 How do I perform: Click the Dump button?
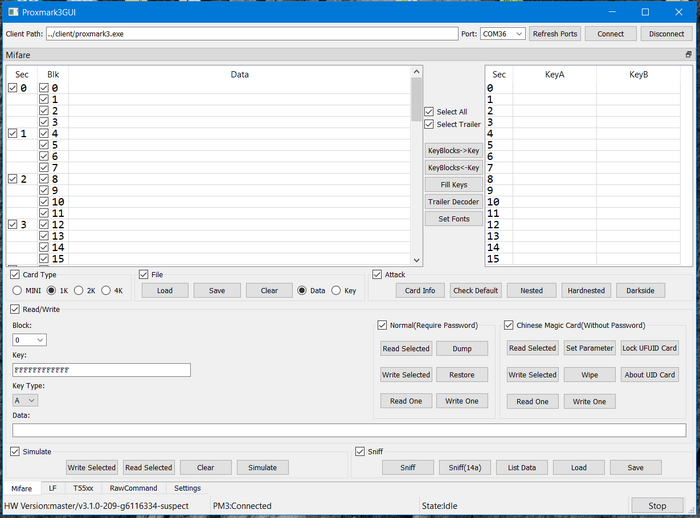point(462,348)
